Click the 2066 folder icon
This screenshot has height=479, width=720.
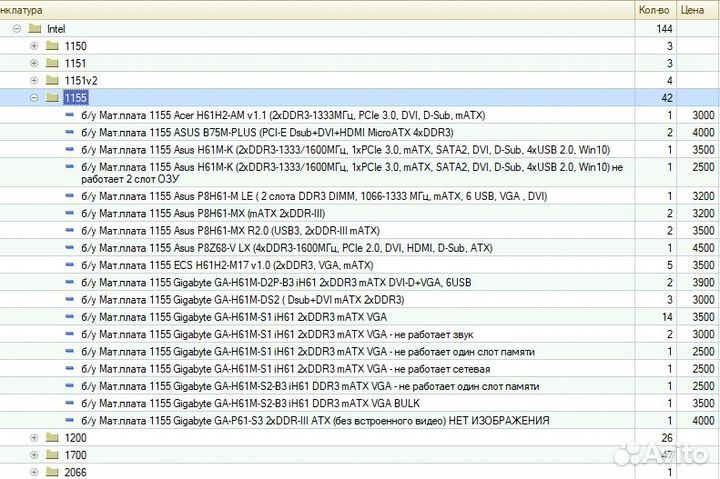(52, 472)
